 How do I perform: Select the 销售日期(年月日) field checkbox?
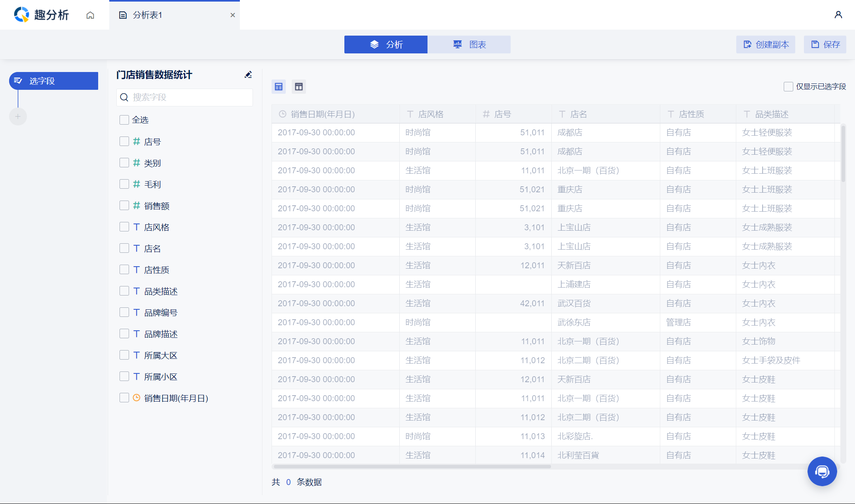(124, 398)
